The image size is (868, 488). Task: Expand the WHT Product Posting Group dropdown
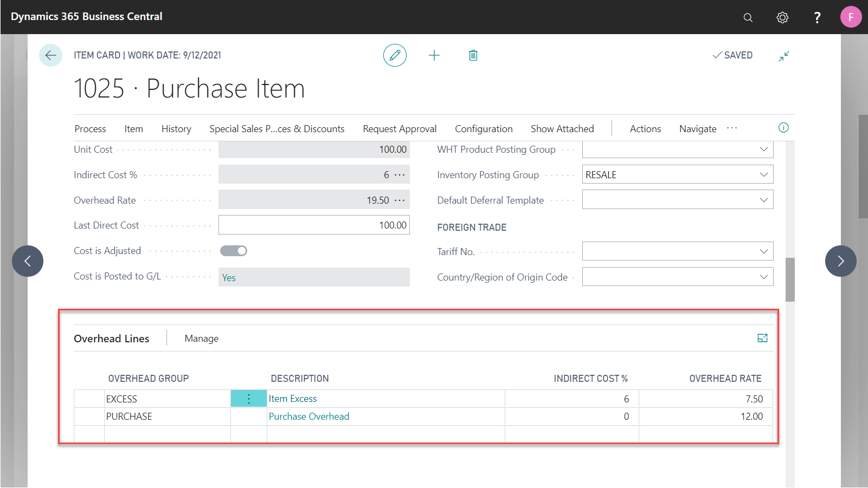point(763,149)
